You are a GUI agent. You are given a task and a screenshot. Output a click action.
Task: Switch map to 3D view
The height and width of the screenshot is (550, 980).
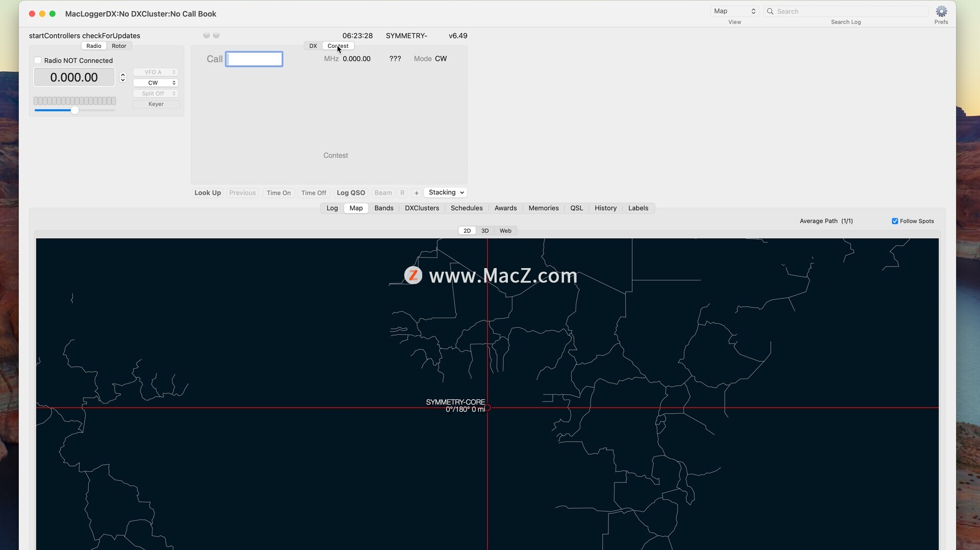coord(485,231)
